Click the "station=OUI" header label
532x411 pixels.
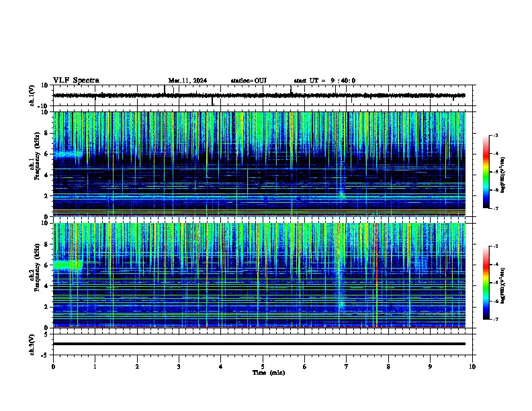(249, 81)
